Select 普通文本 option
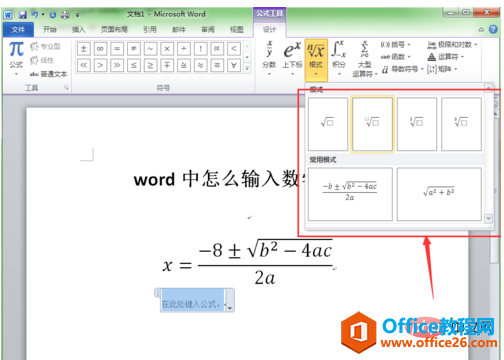This screenshot has height=360, width=504. coord(48,74)
